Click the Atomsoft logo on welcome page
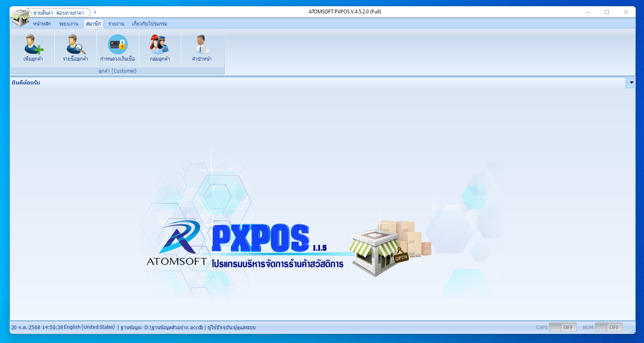 point(177,243)
